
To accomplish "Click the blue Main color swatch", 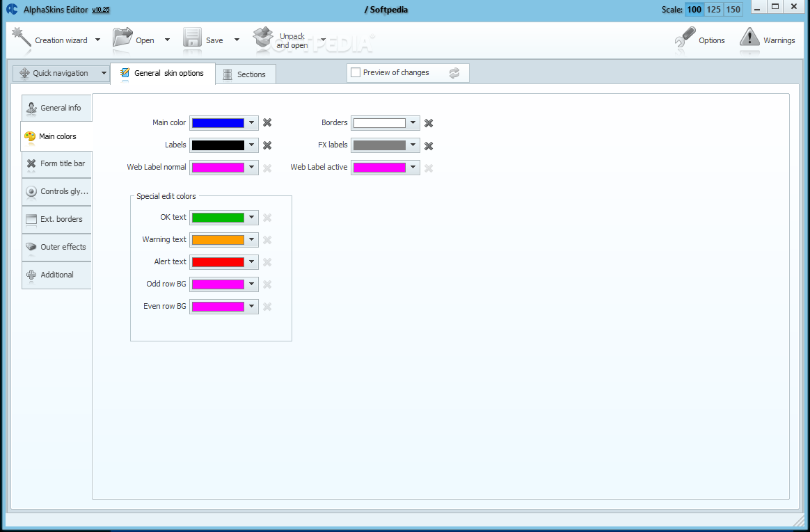I will [x=218, y=123].
